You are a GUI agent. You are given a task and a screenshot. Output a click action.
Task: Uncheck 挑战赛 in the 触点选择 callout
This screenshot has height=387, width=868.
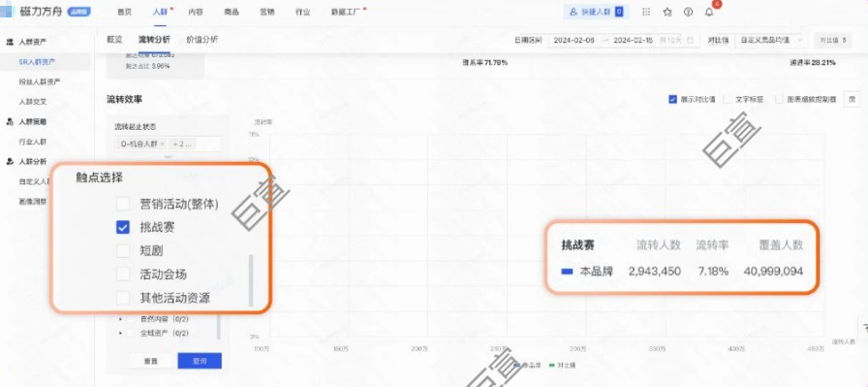[123, 227]
